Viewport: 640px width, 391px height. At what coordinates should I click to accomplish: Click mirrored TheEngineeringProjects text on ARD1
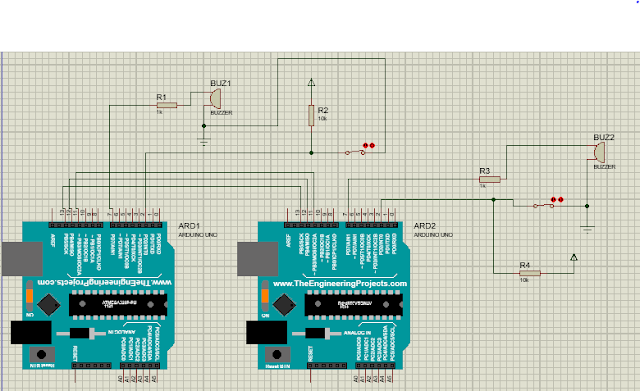click(x=104, y=282)
